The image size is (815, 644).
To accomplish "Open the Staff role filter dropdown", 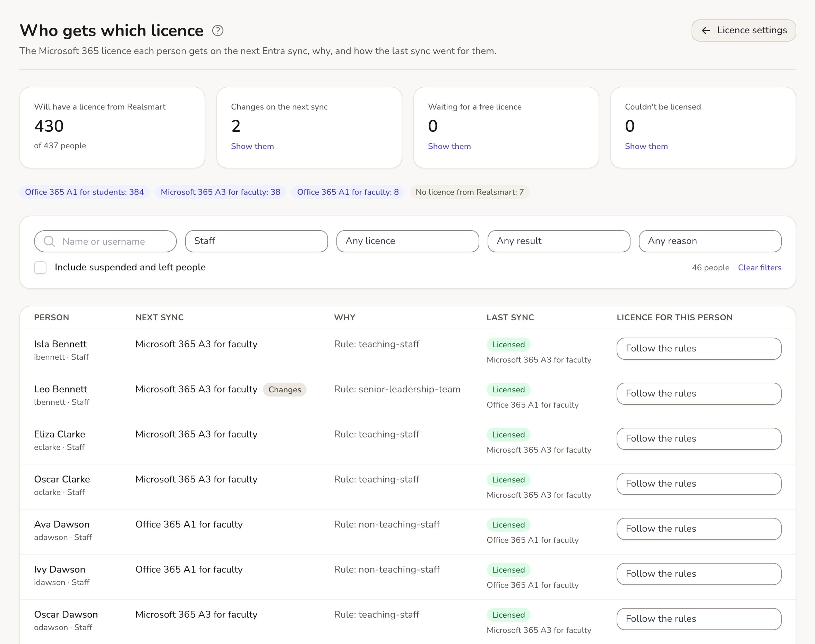I will pos(257,241).
